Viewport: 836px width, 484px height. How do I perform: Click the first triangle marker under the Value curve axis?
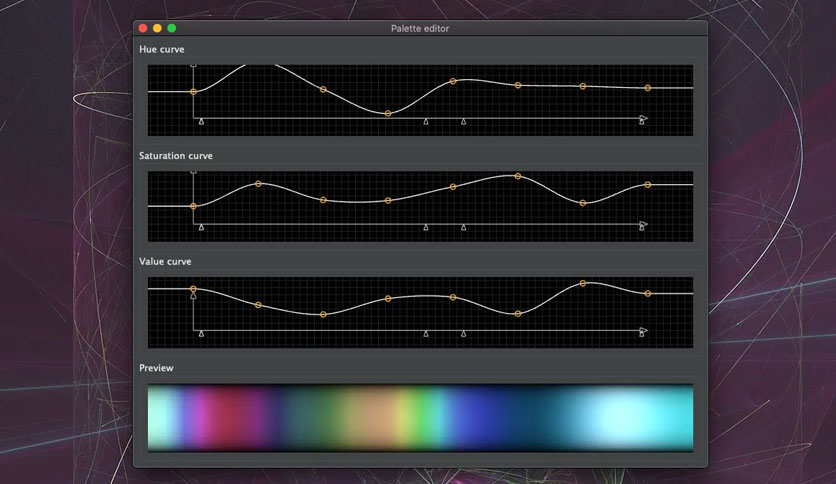coord(202,334)
